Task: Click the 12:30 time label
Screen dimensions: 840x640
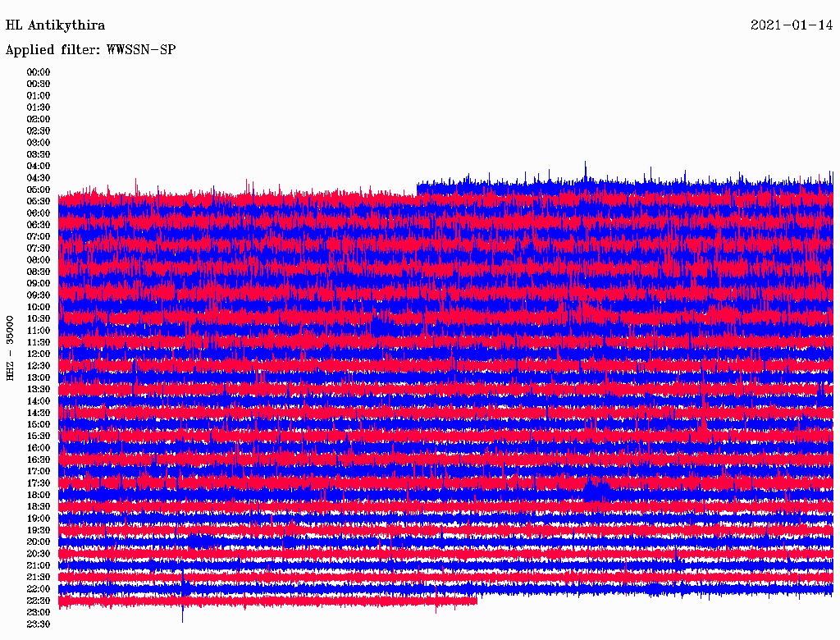Action: tap(39, 366)
